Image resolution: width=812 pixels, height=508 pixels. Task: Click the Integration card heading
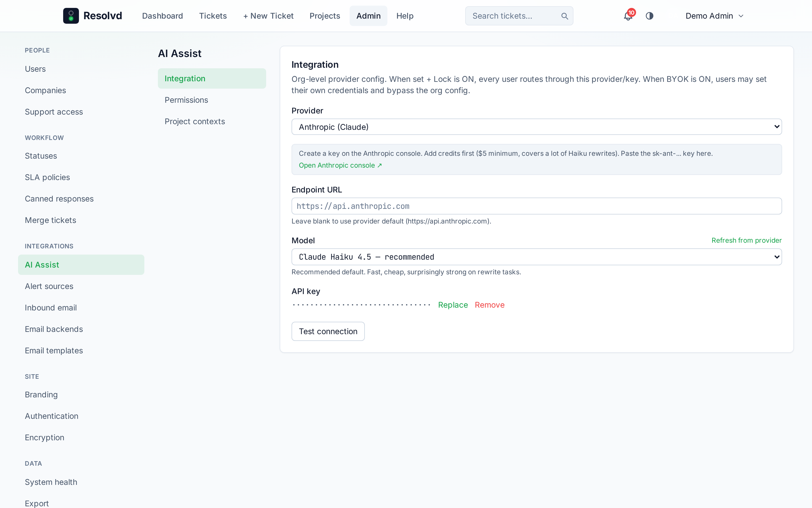(x=315, y=65)
